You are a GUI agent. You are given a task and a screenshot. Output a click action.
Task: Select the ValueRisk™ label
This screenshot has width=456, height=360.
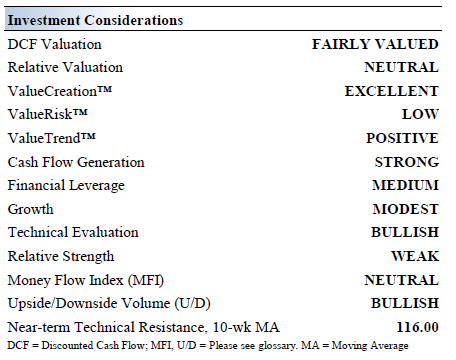coord(47,114)
